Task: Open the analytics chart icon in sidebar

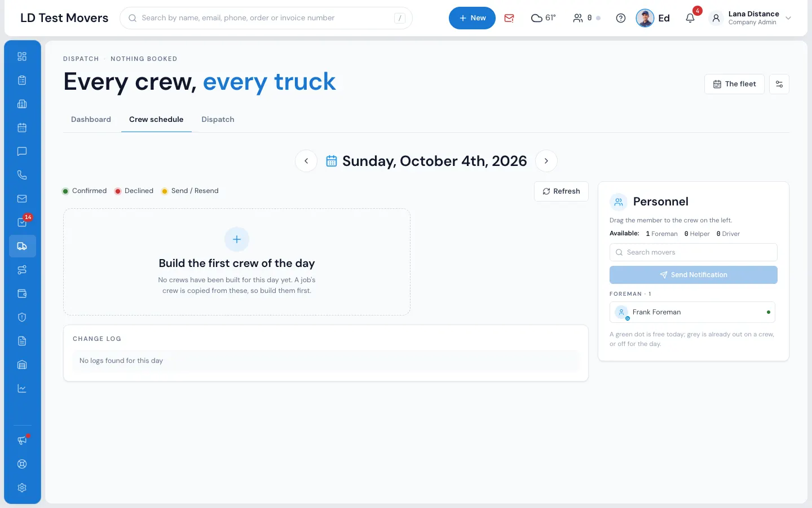Action: pyautogui.click(x=22, y=388)
